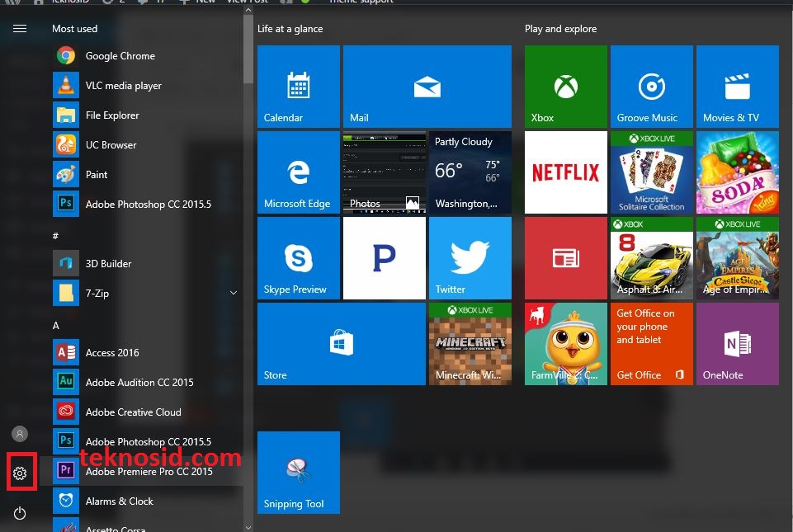793x532 pixels.
Task: Launch Access 2016
Action: [x=147, y=352]
